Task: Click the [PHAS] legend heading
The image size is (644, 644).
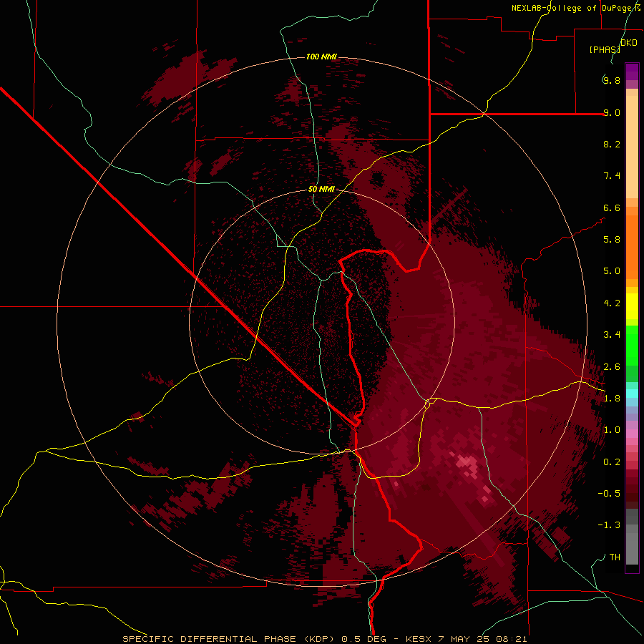Action: pyautogui.click(x=605, y=49)
